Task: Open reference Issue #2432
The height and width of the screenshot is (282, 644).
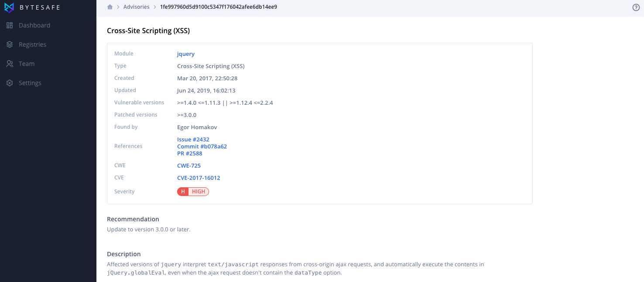Action: pyautogui.click(x=193, y=140)
